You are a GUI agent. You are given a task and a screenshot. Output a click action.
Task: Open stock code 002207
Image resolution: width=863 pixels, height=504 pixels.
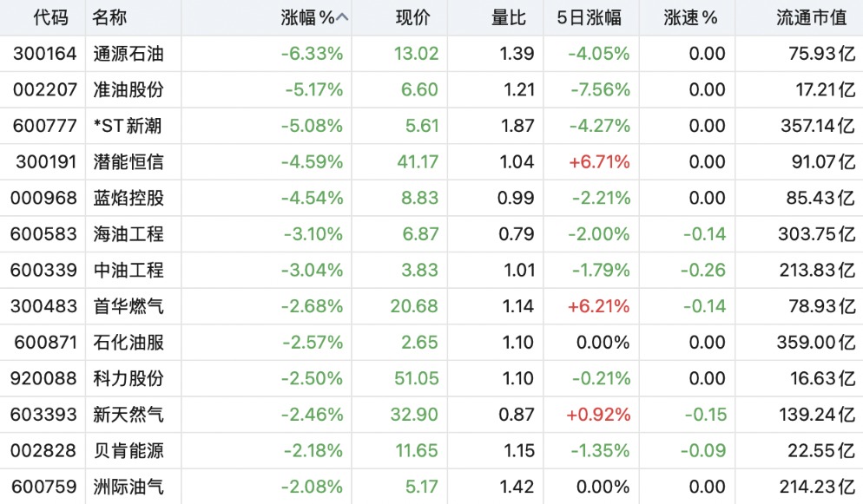44,89
